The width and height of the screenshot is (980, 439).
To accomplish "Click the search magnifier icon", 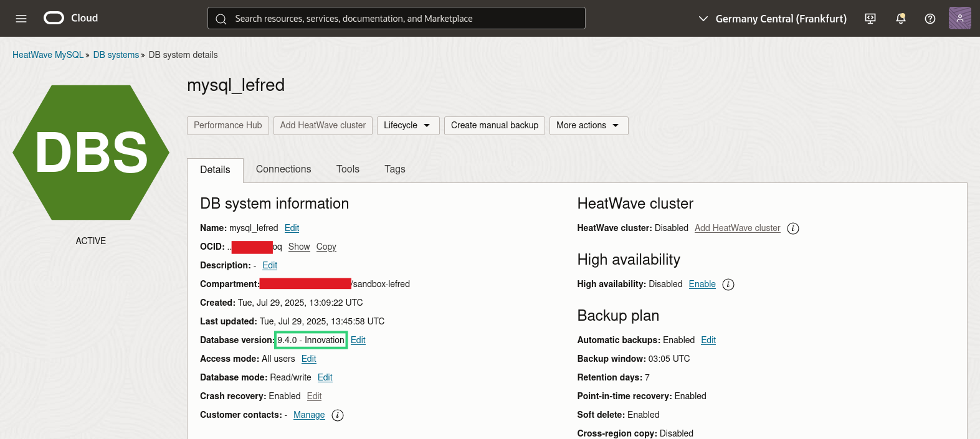I will (221, 19).
